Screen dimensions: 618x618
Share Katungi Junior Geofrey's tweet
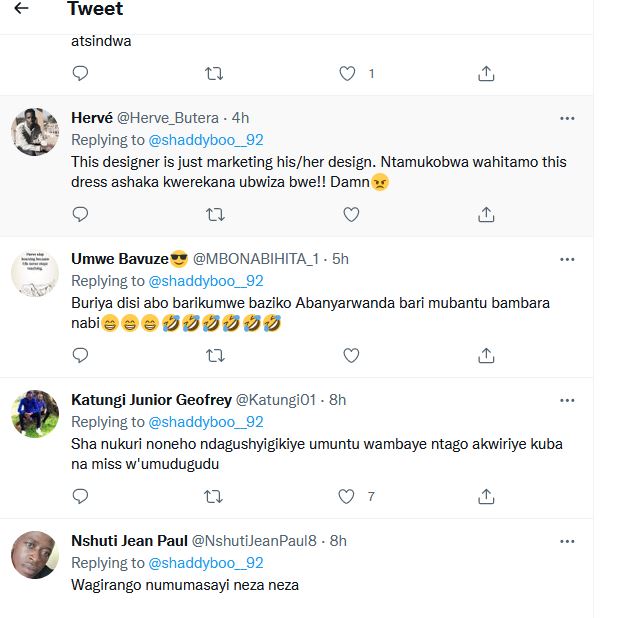[x=486, y=496]
